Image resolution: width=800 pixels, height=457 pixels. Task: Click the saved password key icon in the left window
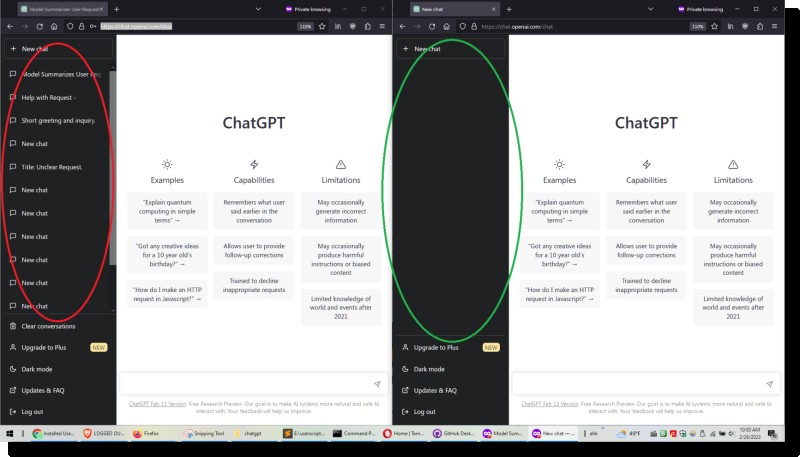point(93,27)
